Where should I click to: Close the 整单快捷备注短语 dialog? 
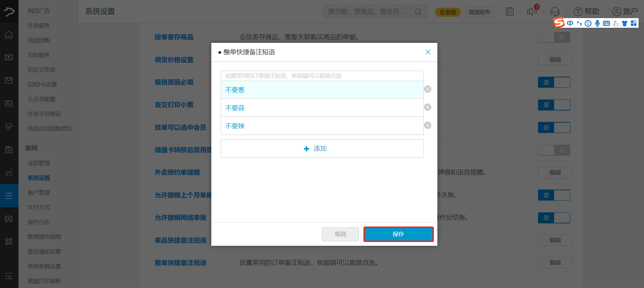pos(428,52)
